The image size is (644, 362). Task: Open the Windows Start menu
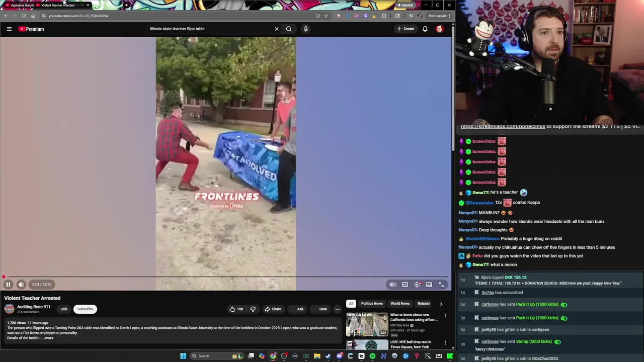pyautogui.click(x=183, y=356)
